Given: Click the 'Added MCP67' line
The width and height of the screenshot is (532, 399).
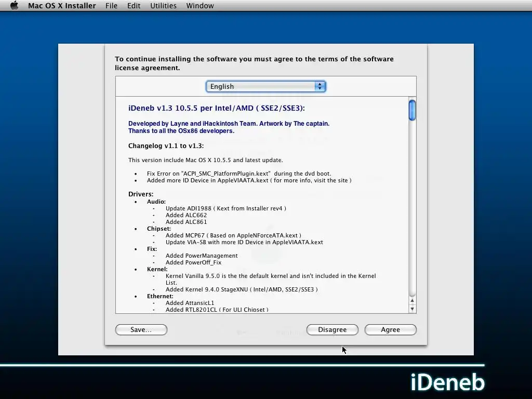Looking at the screenshot, I should point(233,235).
